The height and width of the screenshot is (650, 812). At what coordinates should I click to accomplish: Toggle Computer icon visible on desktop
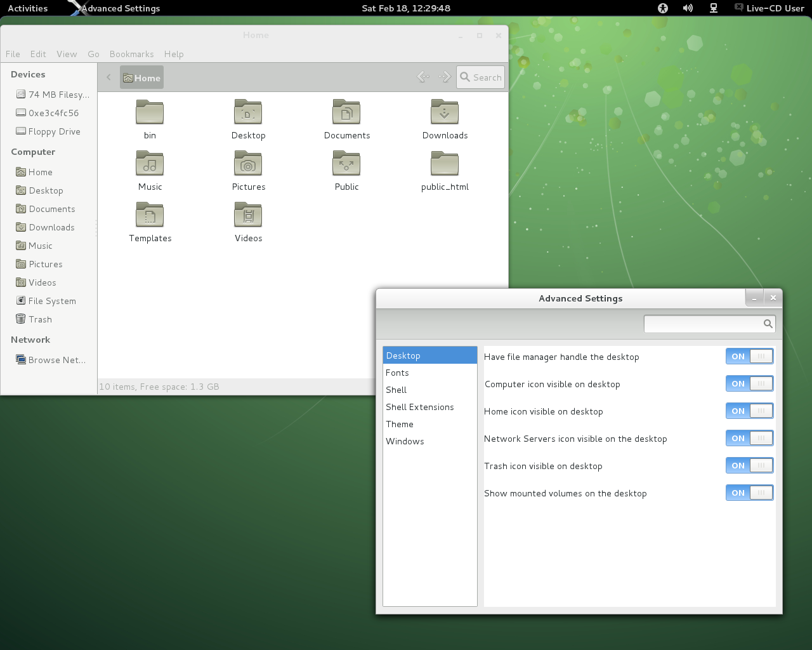749,384
